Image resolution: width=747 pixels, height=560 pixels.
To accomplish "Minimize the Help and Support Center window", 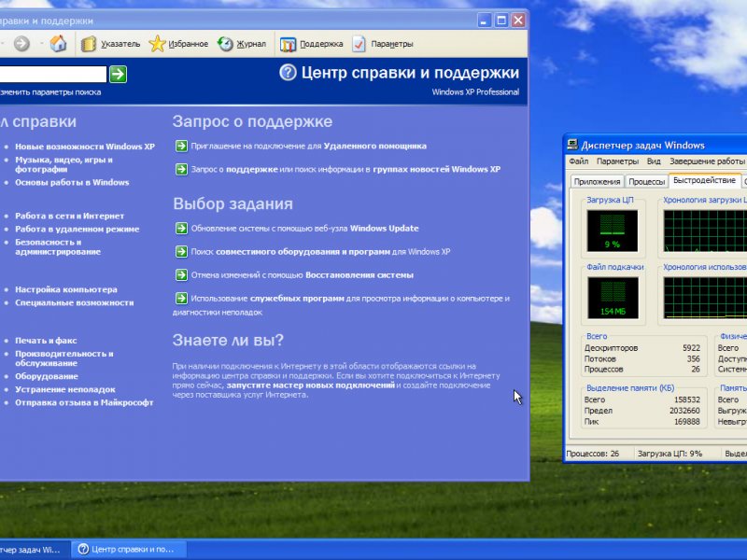I will point(484,21).
